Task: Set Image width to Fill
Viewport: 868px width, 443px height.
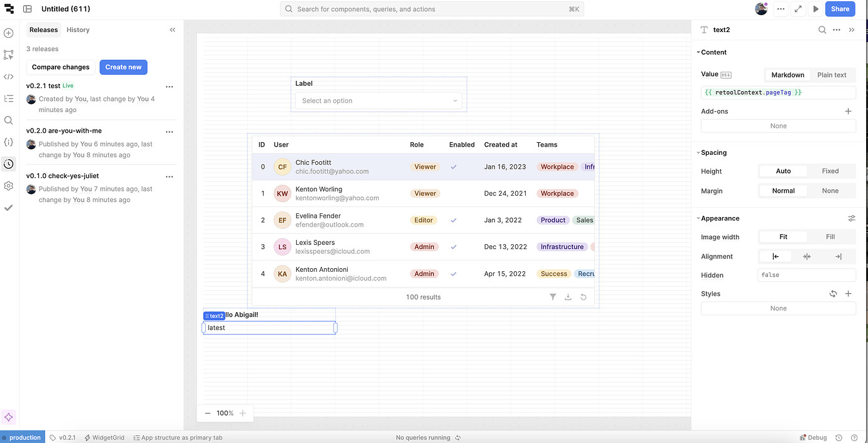Action: pos(830,237)
